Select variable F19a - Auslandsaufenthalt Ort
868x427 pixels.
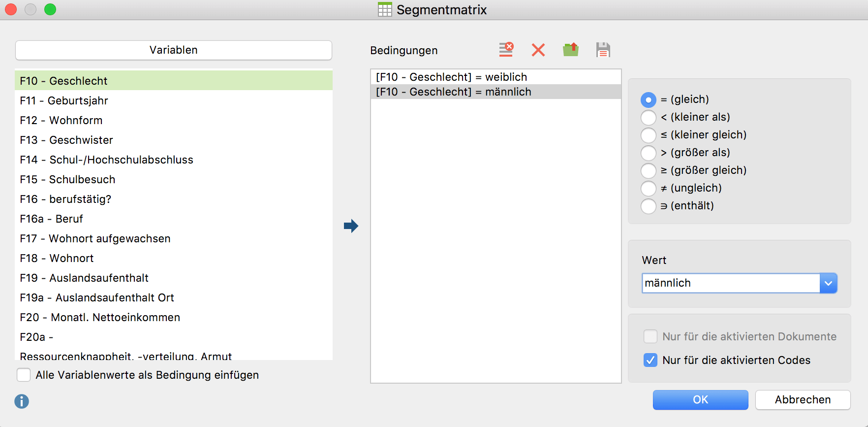pyautogui.click(x=174, y=297)
